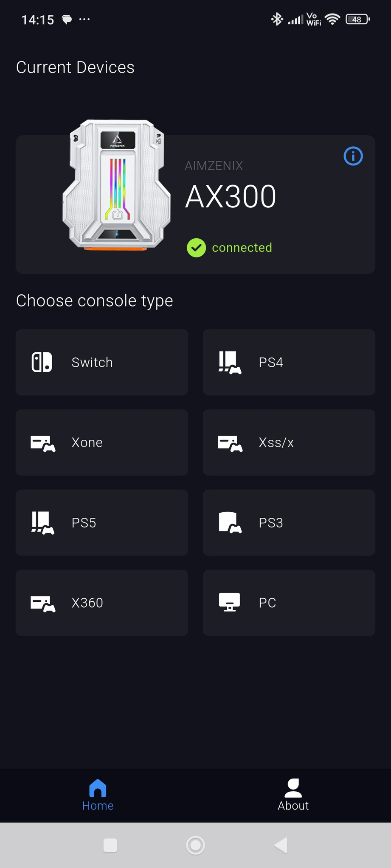
Task: Tap the PS4 console icon
Action: pos(230,363)
